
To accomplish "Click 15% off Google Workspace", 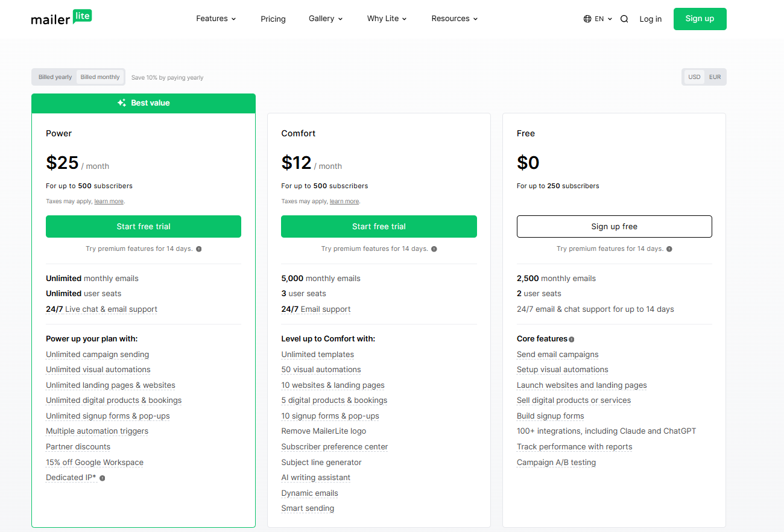I will point(95,463).
